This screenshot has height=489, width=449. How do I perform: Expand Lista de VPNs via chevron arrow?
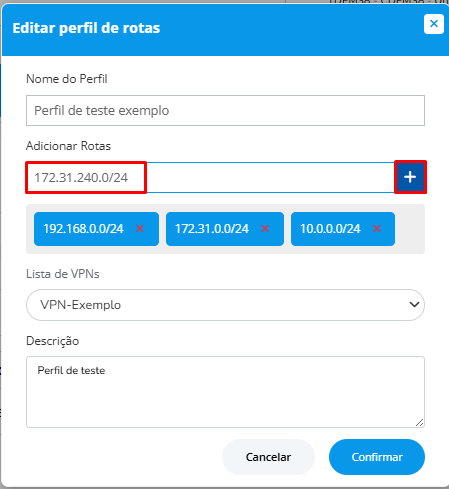(414, 305)
